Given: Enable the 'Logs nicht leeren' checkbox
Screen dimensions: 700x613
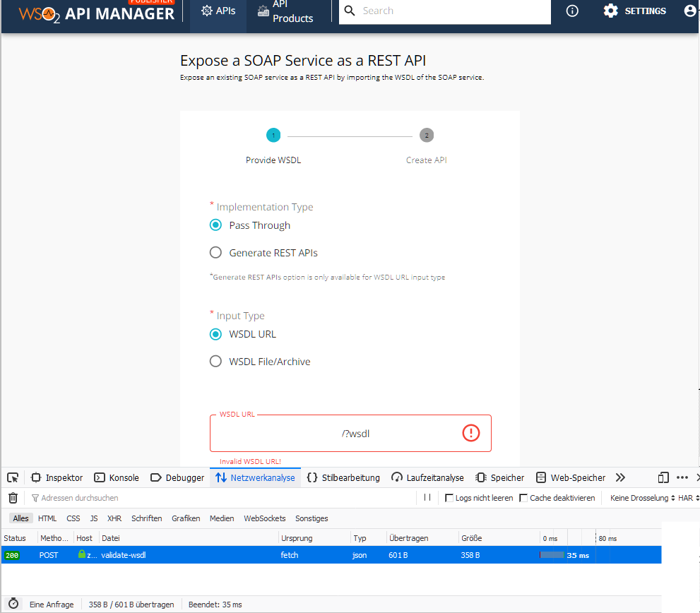Looking at the screenshot, I should point(450,498).
